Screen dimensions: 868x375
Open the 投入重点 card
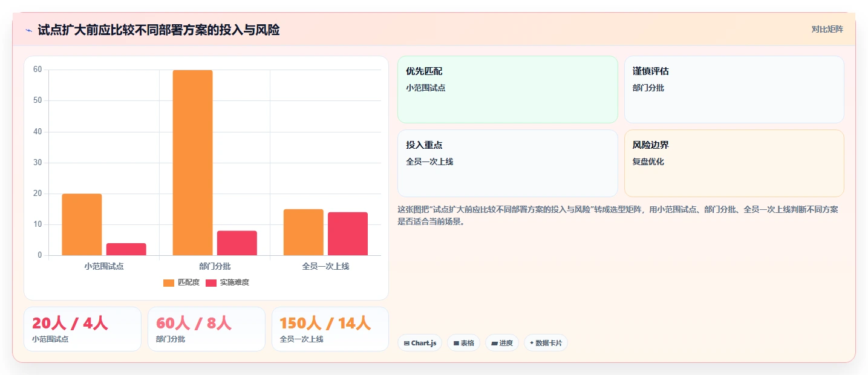point(507,163)
